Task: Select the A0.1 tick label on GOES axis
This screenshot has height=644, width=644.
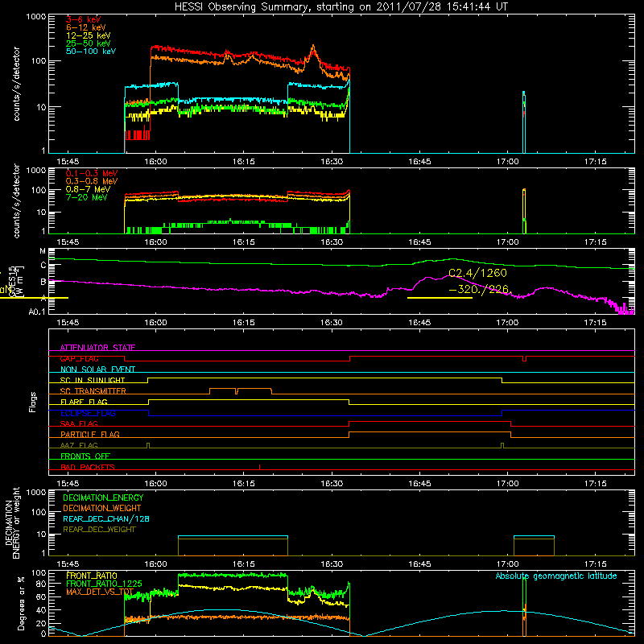Action: click(37, 312)
